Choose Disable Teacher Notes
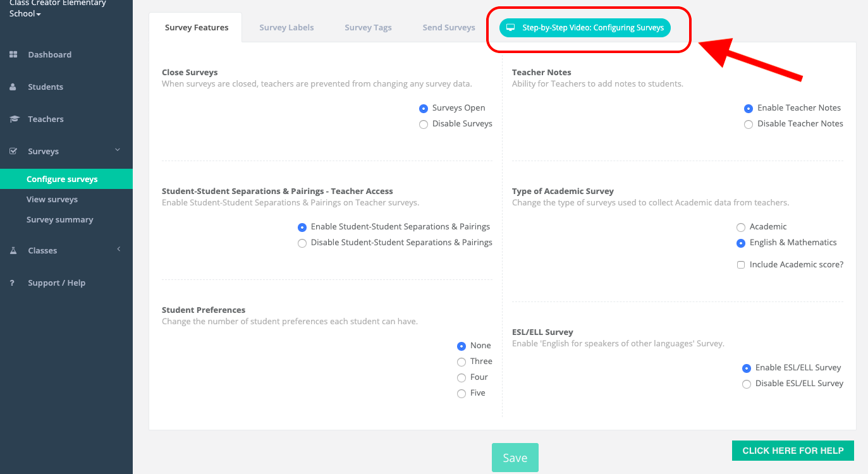The image size is (868, 474). point(749,125)
